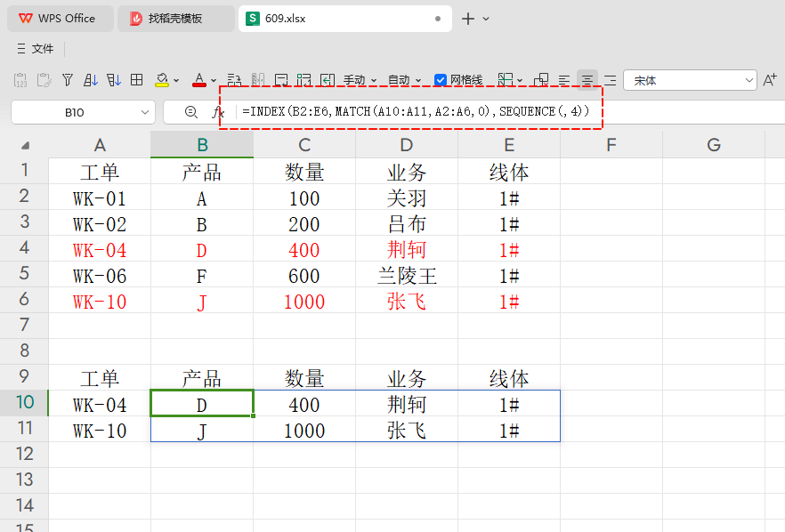The height and width of the screenshot is (532, 785).
Task: Click the wrap text icon
Action: tap(234, 80)
